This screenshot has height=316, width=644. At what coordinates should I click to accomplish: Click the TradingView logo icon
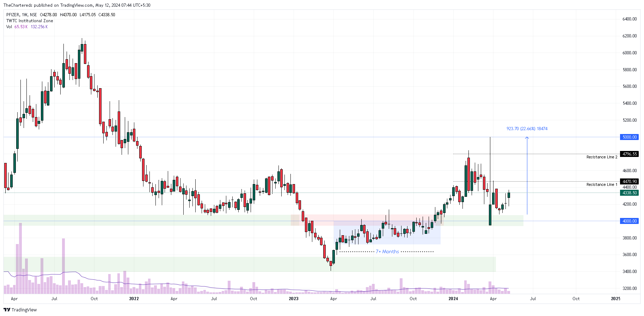(x=7, y=310)
